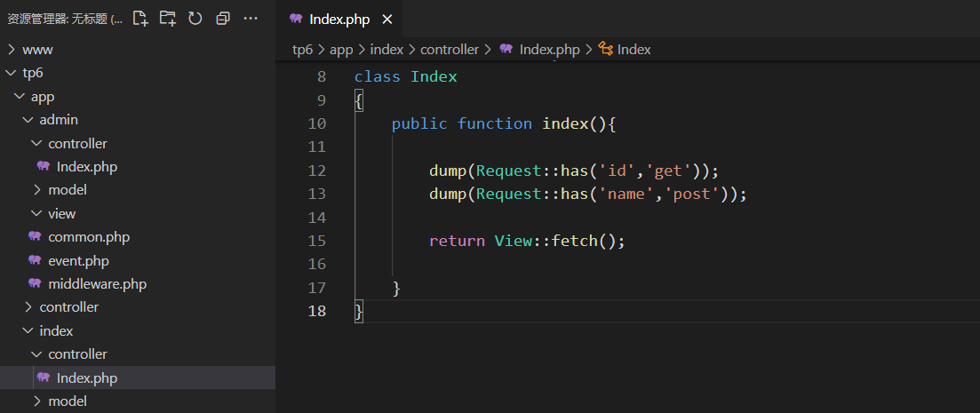Viewport: 980px width, 413px height.
Task: Select the Index.php editor tab
Action: pos(339,20)
